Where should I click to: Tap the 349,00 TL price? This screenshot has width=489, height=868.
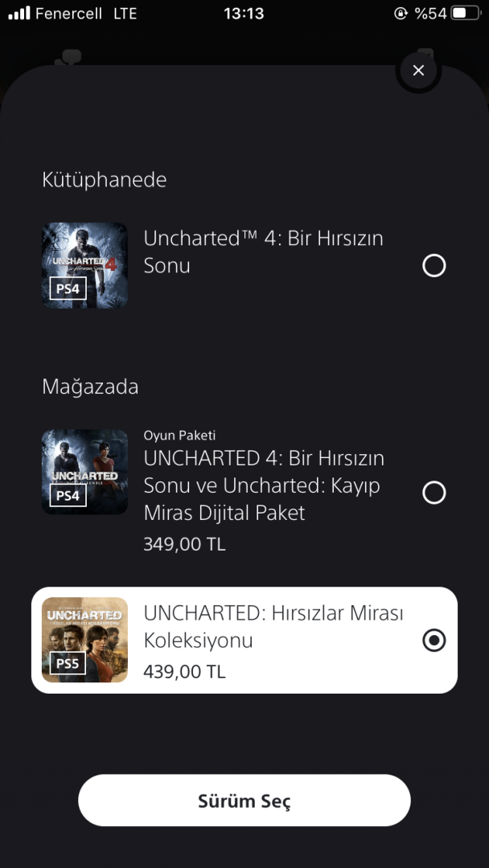pyautogui.click(x=184, y=544)
